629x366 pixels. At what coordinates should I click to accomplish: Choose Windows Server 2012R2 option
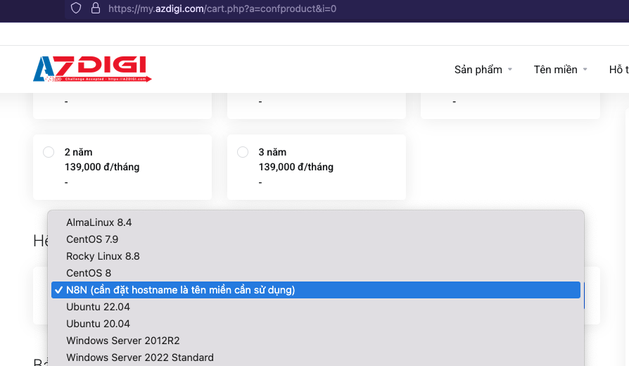coord(316,340)
